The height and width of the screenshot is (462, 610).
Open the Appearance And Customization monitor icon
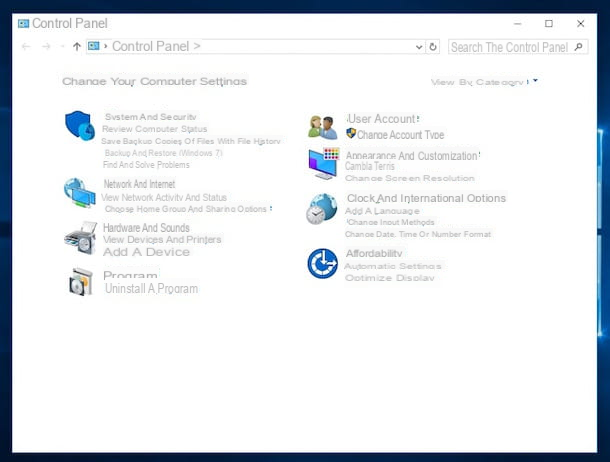pyautogui.click(x=324, y=163)
